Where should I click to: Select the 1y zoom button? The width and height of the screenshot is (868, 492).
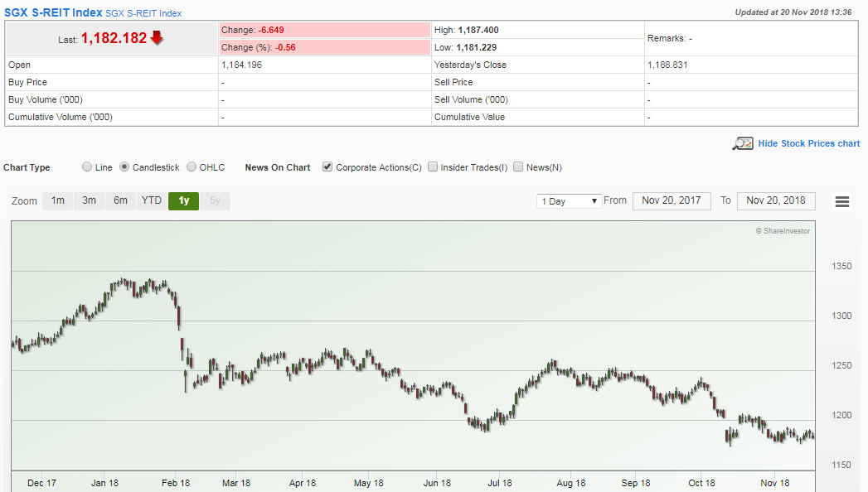tap(183, 200)
